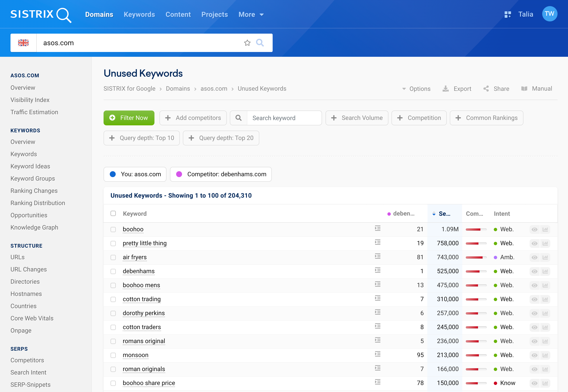
Task: Sort by the Search volume column header
Action: [x=444, y=214]
